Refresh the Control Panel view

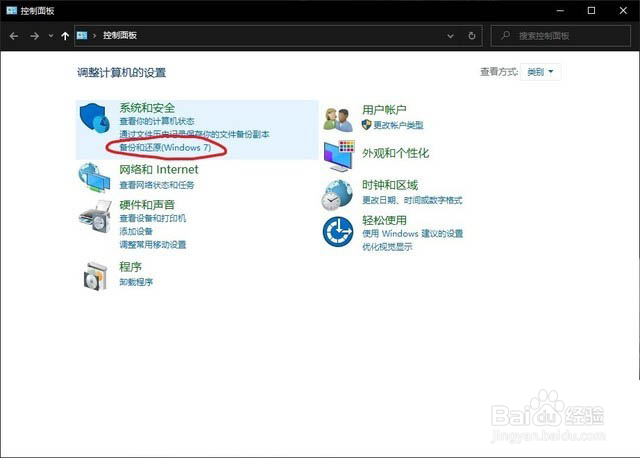[x=472, y=36]
